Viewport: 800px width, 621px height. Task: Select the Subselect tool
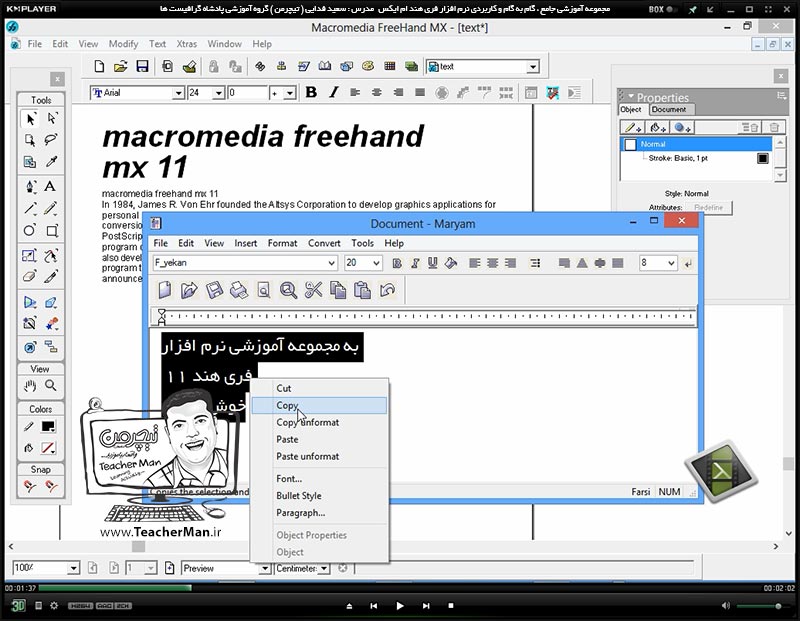(52, 118)
